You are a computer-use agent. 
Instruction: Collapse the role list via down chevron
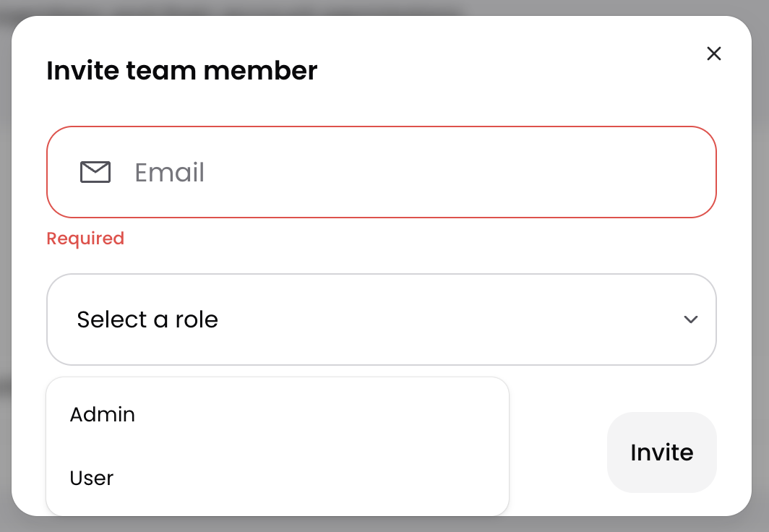[x=691, y=319]
